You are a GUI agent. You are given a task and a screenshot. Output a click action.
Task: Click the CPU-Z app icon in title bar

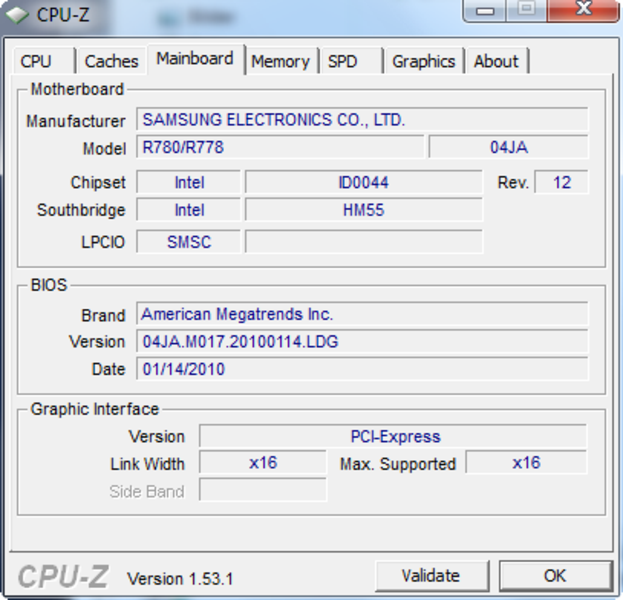(x=17, y=15)
